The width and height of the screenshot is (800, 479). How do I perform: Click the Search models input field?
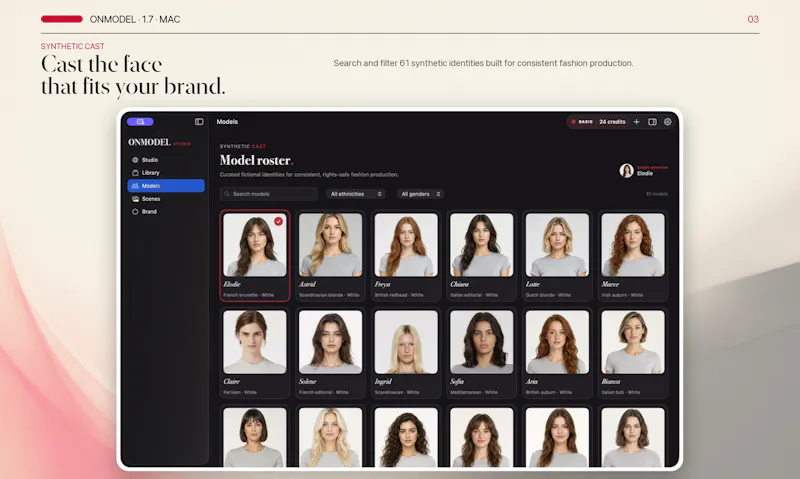[269, 194]
